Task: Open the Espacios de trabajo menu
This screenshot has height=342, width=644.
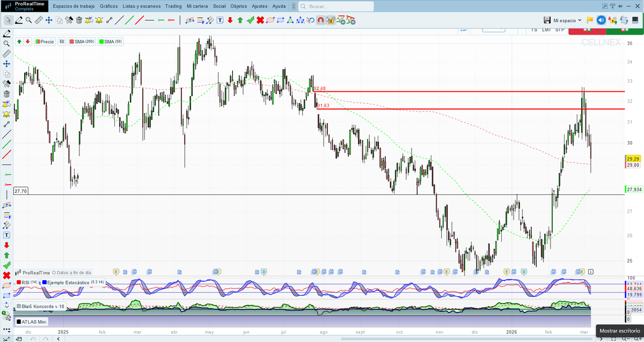Action: pyautogui.click(x=74, y=6)
